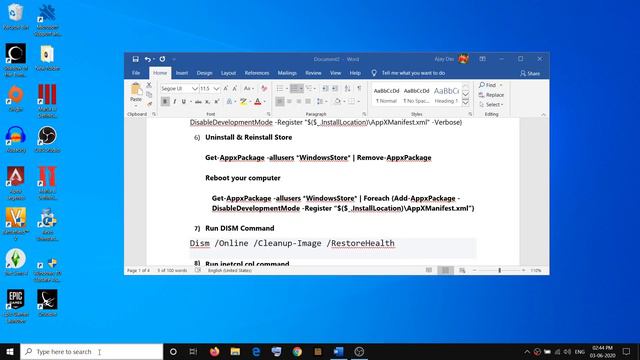Apply subscript formatting
Image resolution: width=640 pixels, height=360 pixels.
[x=207, y=101]
